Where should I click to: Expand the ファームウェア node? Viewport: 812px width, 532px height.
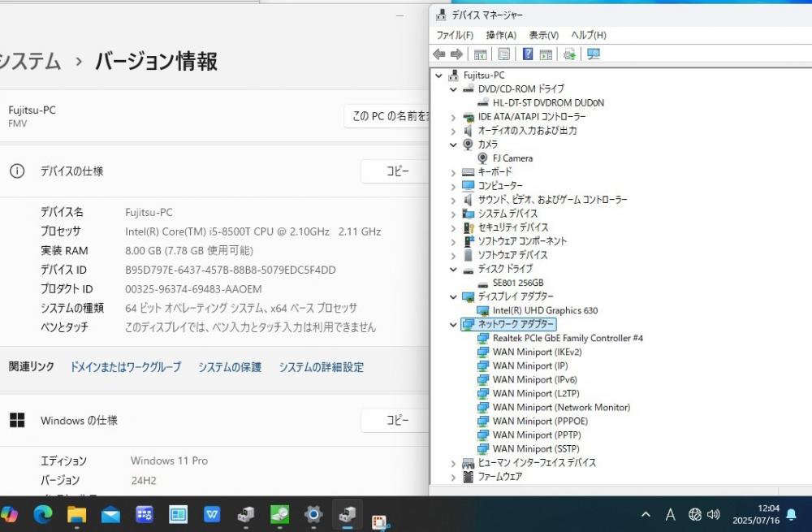coord(453,477)
